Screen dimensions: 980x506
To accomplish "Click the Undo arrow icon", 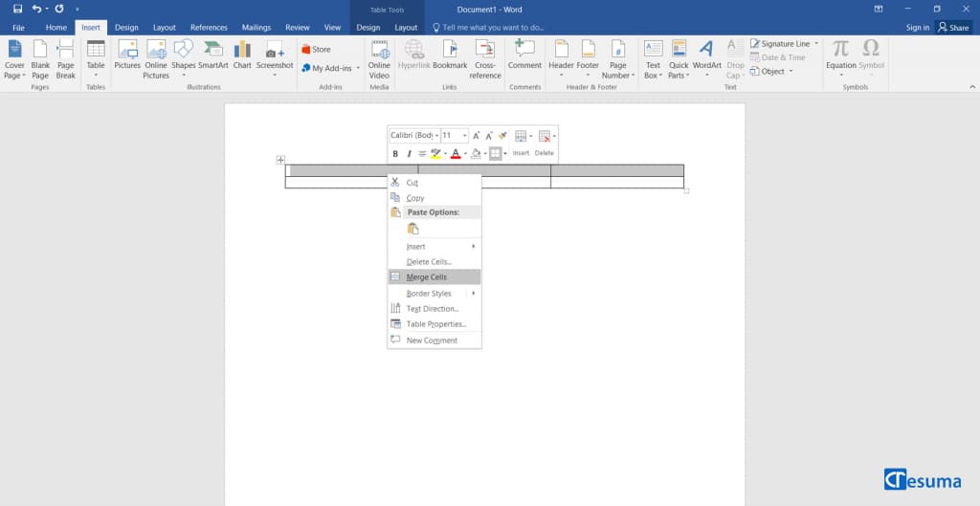I will [x=36, y=9].
